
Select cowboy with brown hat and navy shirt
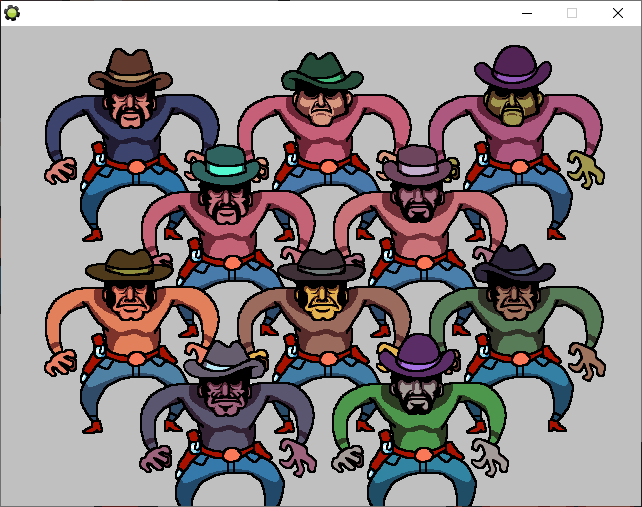[131, 143]
